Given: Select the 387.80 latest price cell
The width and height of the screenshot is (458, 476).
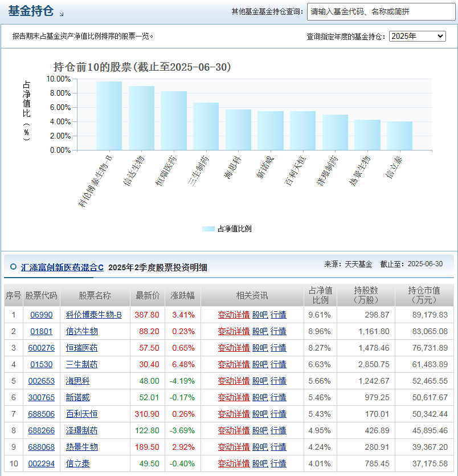Looking at the screenshot, I should tap(147, 315).
